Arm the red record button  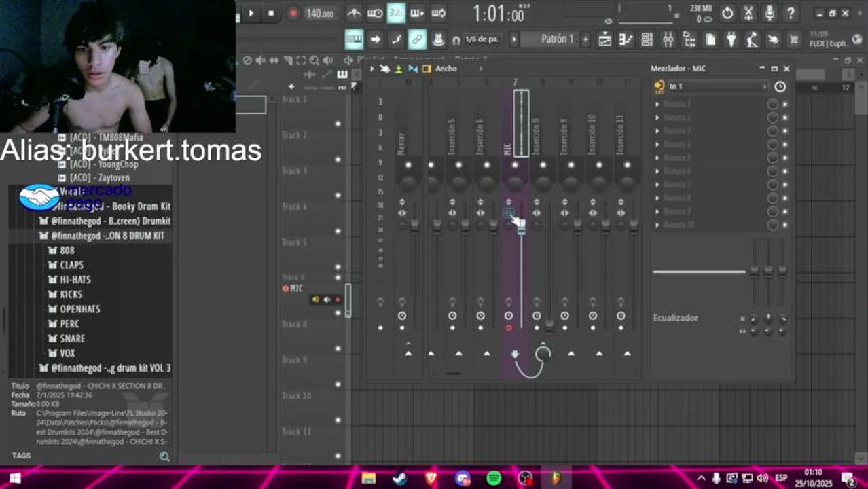pos(293,13)
